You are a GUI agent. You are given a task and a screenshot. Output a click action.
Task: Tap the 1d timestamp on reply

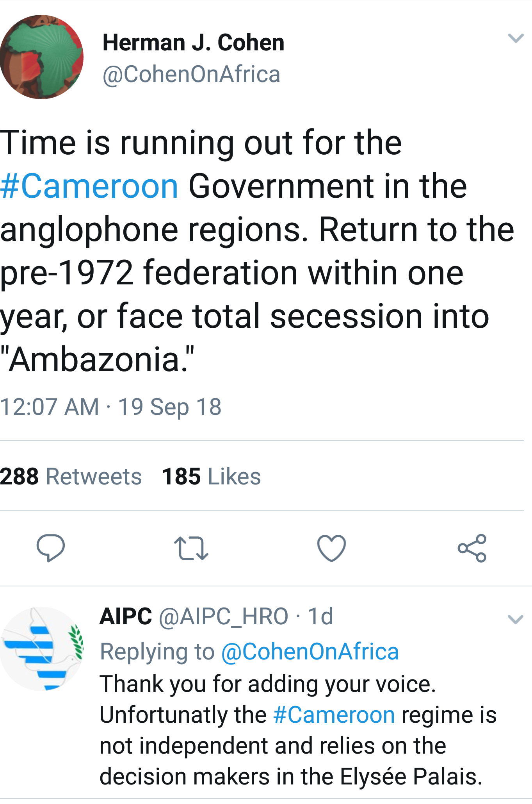pyautogui.click(x=320, y=616)
